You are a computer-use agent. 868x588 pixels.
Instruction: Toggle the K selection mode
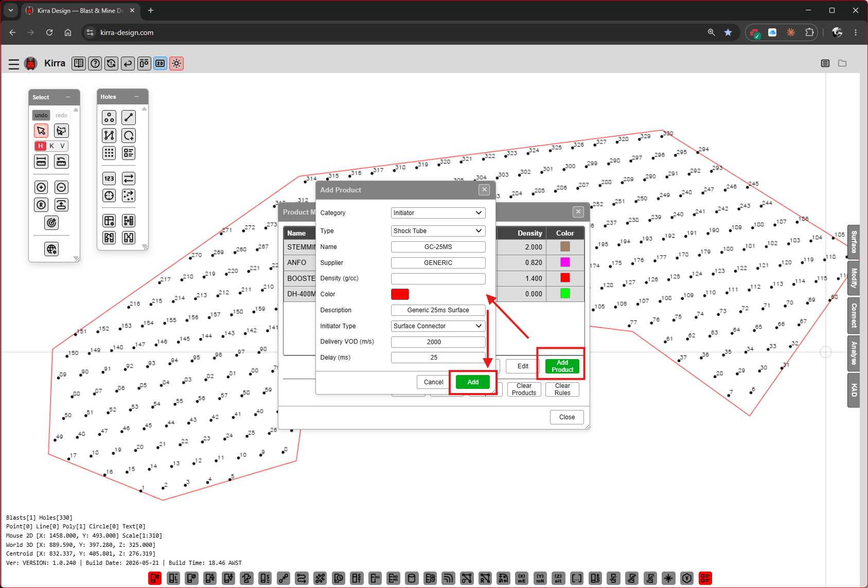51,146
